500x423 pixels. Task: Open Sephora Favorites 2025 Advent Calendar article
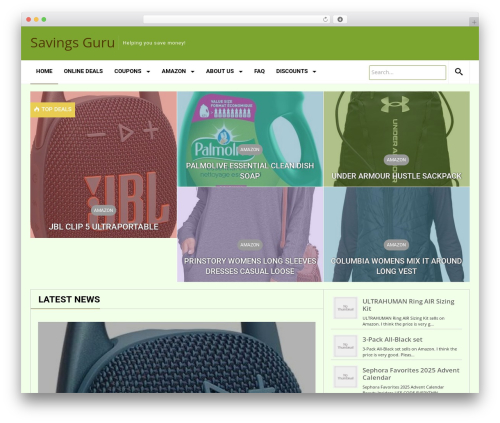[x=411, y=374]
